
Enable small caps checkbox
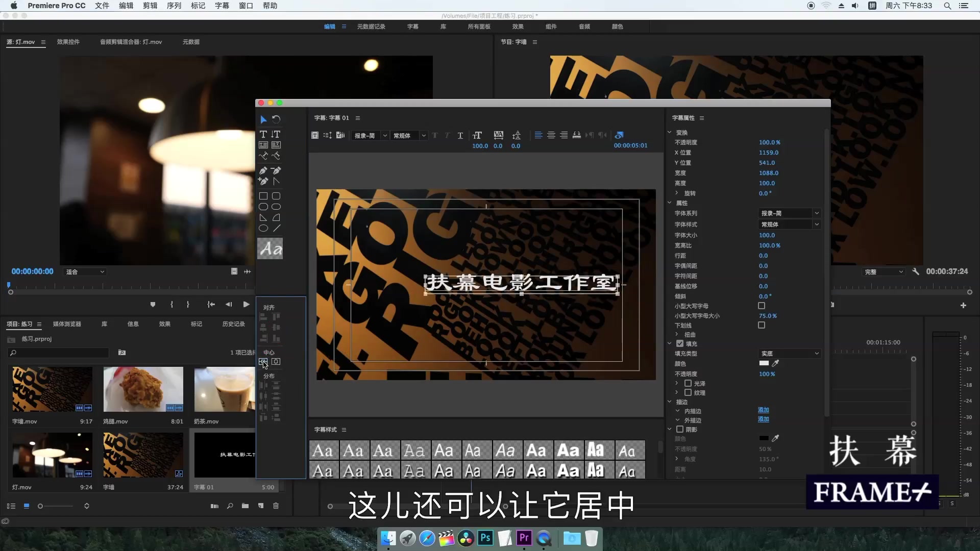pyautogui.click(x=762, y=306)
